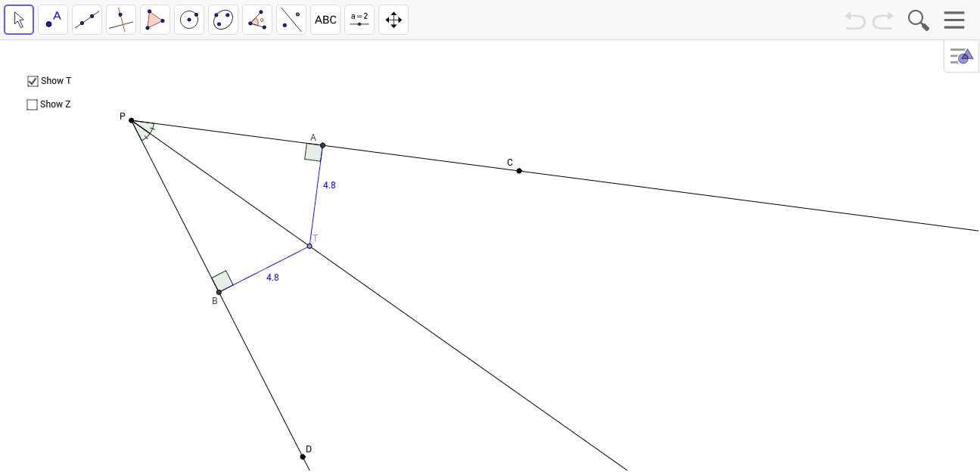Click the 'Show T' label text
The image size is (980, 472).
[x=56, y=81]
